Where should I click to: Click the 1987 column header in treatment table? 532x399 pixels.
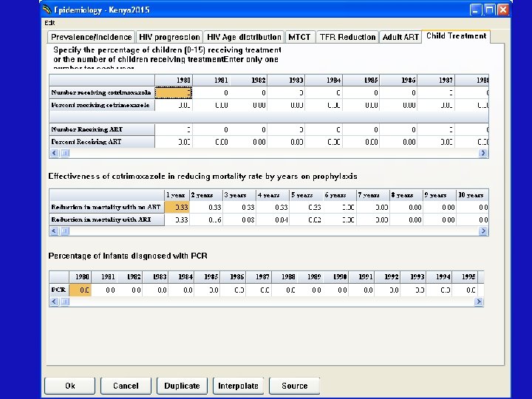[x=436, y=80]
